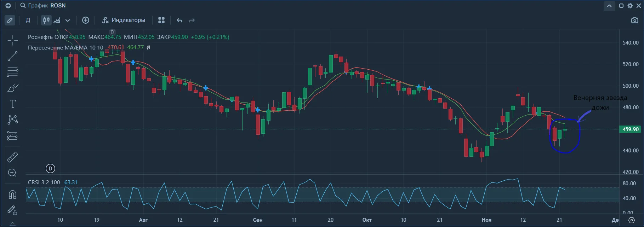Collapse the chart panel with chevron up
This screenshot has width=644, height=227.
pos(609,6)
